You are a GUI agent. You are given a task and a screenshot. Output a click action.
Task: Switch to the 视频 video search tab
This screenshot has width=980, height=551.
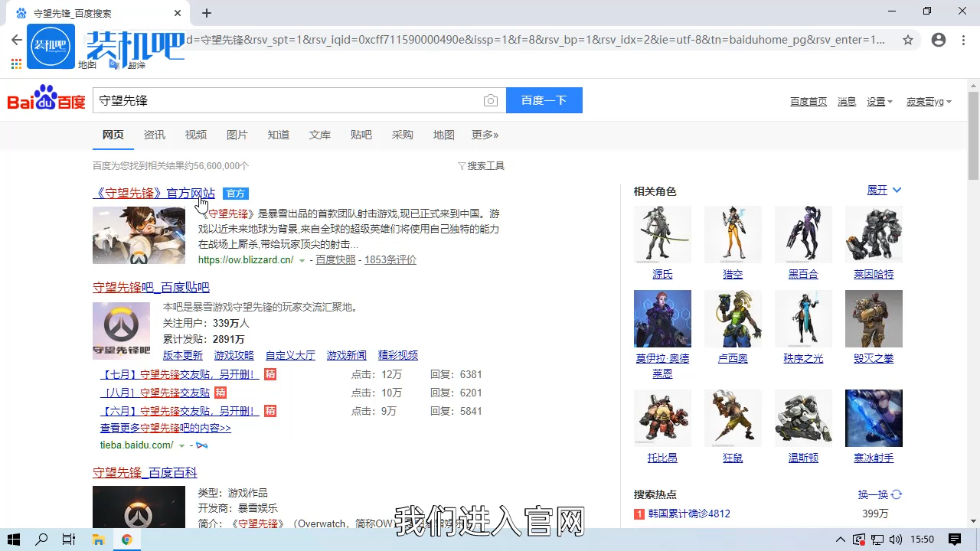tap(195, 135)
